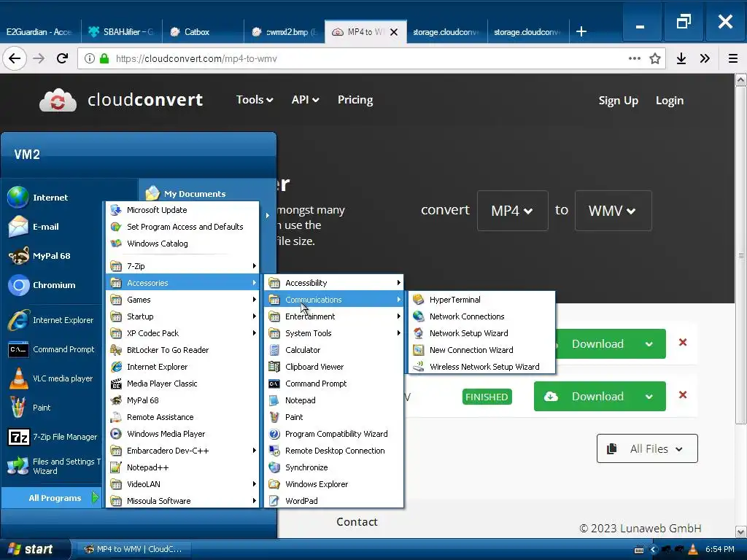
Task: Open the WMV target format dropdown
Action: 613,211
